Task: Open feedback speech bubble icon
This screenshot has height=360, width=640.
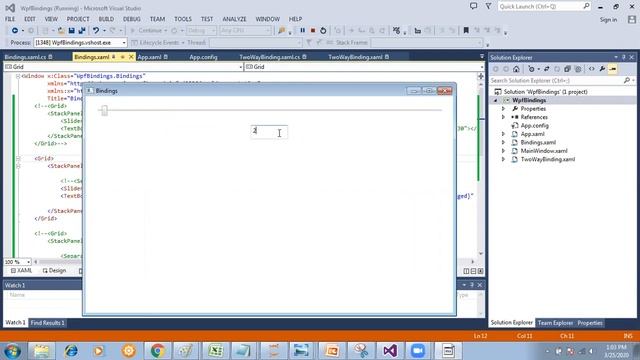Action: click(473, 6)
